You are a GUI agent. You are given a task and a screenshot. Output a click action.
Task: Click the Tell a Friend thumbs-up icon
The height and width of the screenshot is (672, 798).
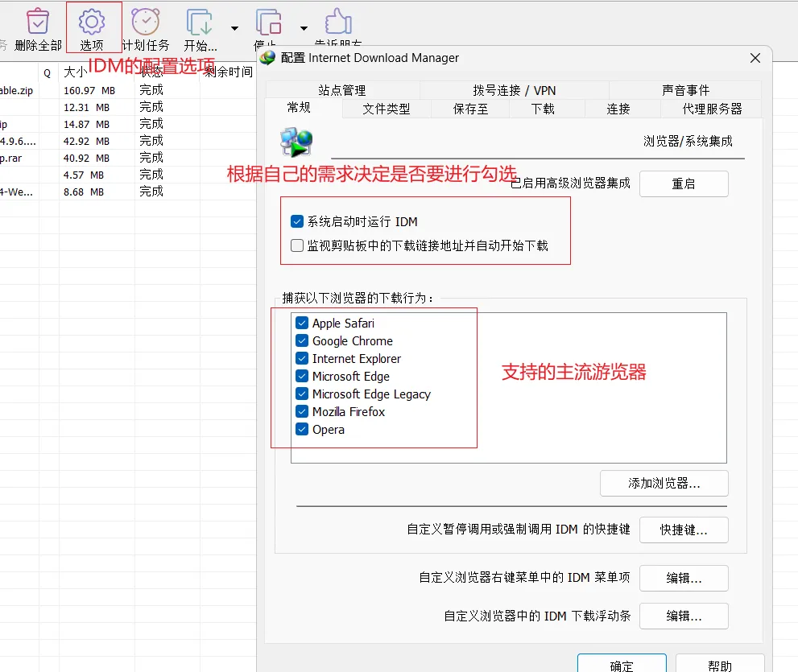tap(338, 22)
